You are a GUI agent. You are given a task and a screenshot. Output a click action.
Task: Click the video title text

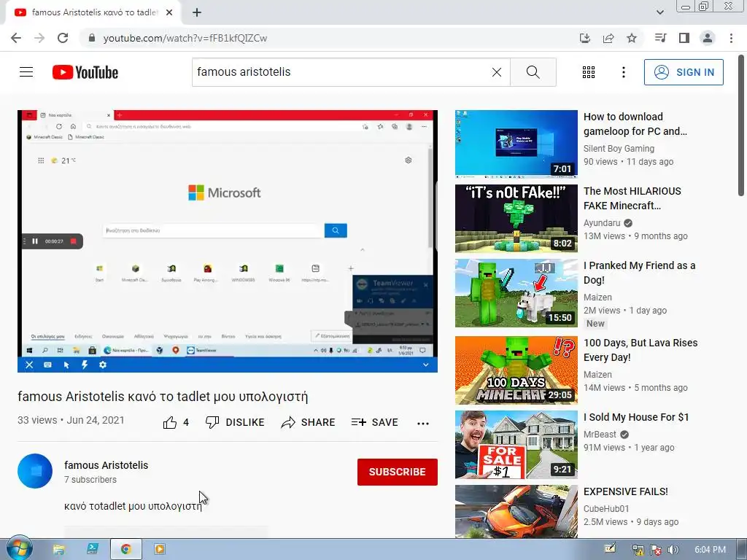click(163, 397)
